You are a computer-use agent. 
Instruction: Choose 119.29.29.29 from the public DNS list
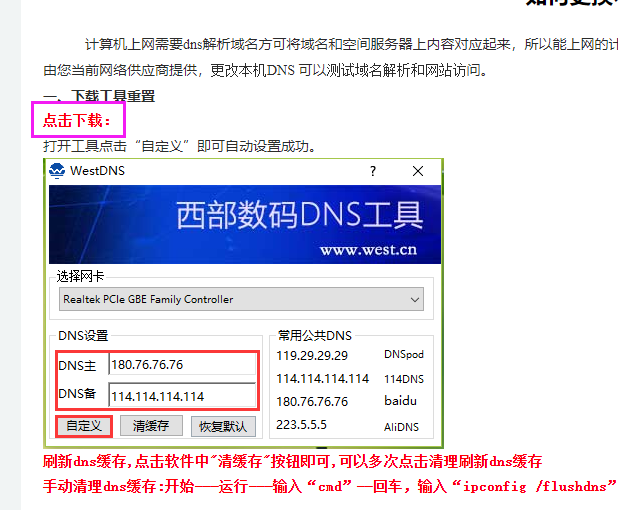[x=312, y=355]
